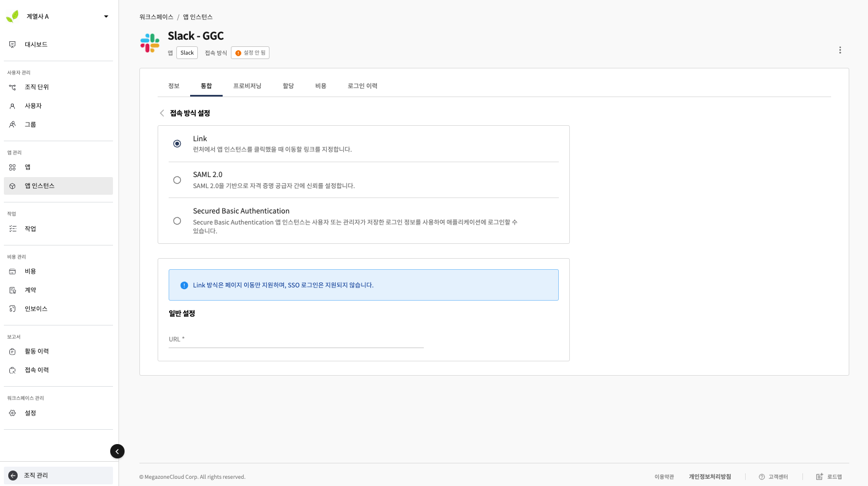The image size is (868, 486).
Task: Click the 대시보드 monitor icon
Action: 12,45
